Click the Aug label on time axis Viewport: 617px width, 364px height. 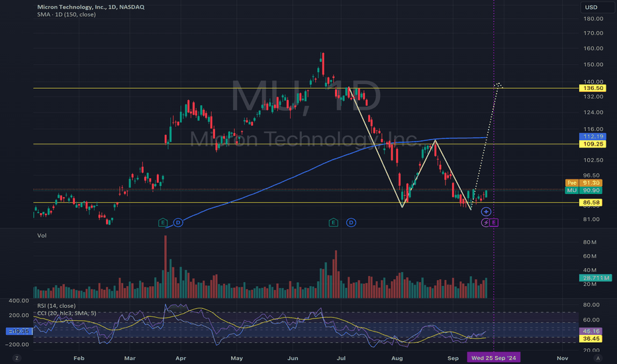click(x=397, y=358)
